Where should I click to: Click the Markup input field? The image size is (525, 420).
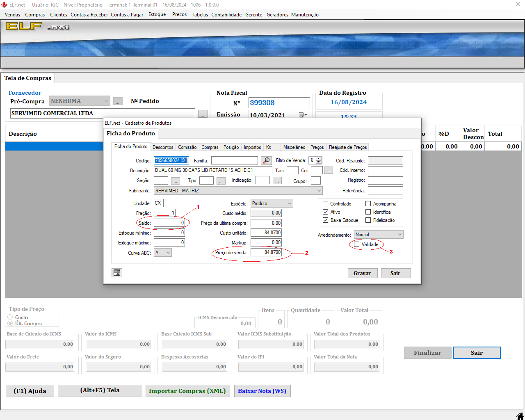pos(266,242)
